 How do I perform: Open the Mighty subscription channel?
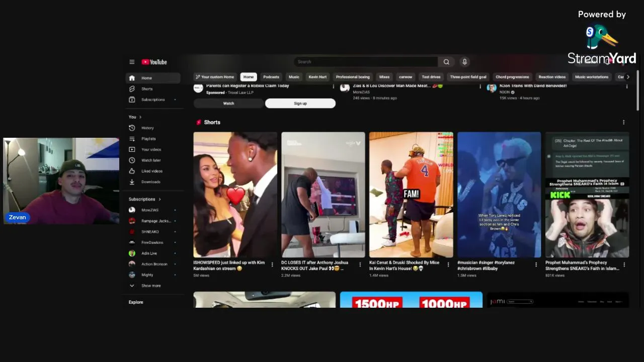pos(153,275)
